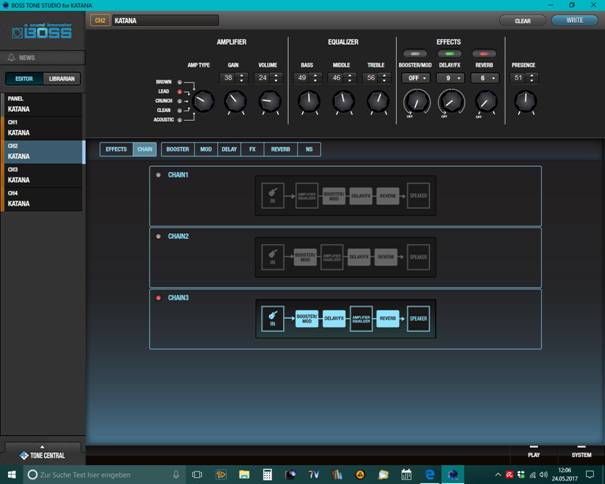The height and width of the screenshot is (484, 605).
Task: Open the NS tab
Action: point(309,149)
